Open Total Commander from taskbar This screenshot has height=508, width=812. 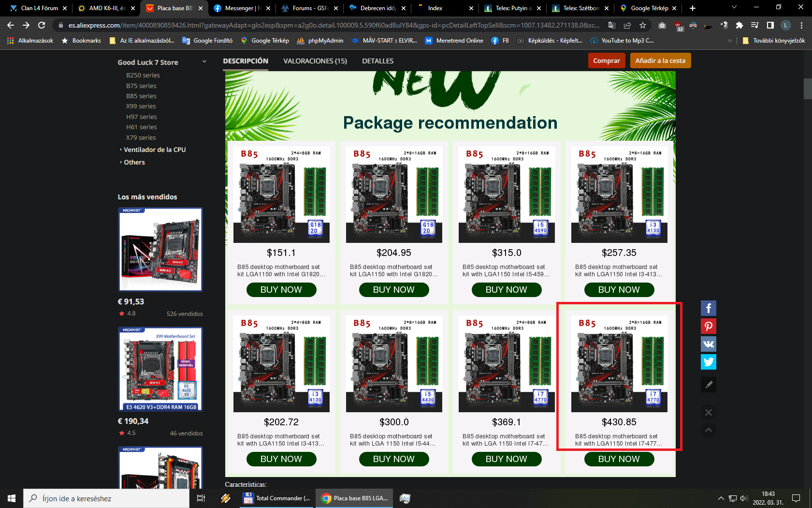point(277,498)
